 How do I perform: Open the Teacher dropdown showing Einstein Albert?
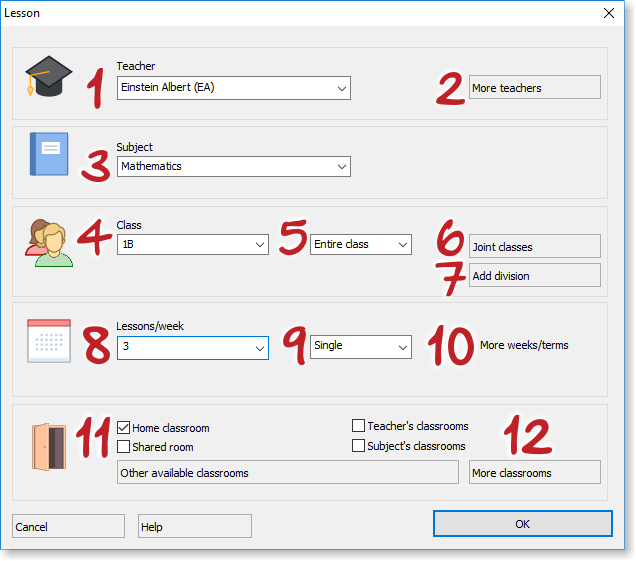click(233, 88)
